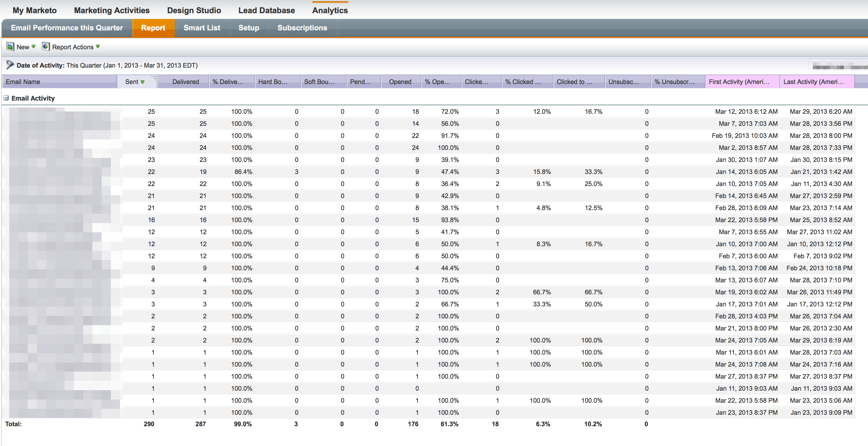Go to Marketing Activities section
868x446 pixels.
click(x=112, y=10)
